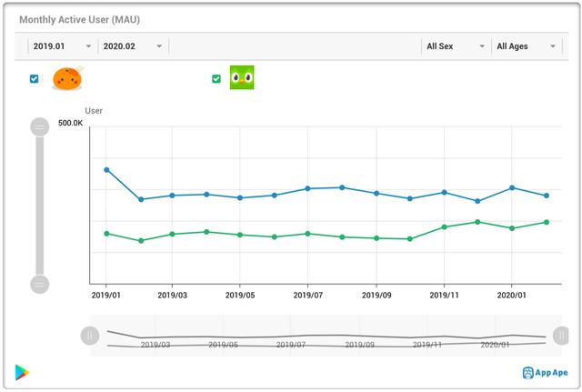Open the 2019.01 start date dropdown
The height and width of the screenshot is (392, 582).
click(61, 46)
